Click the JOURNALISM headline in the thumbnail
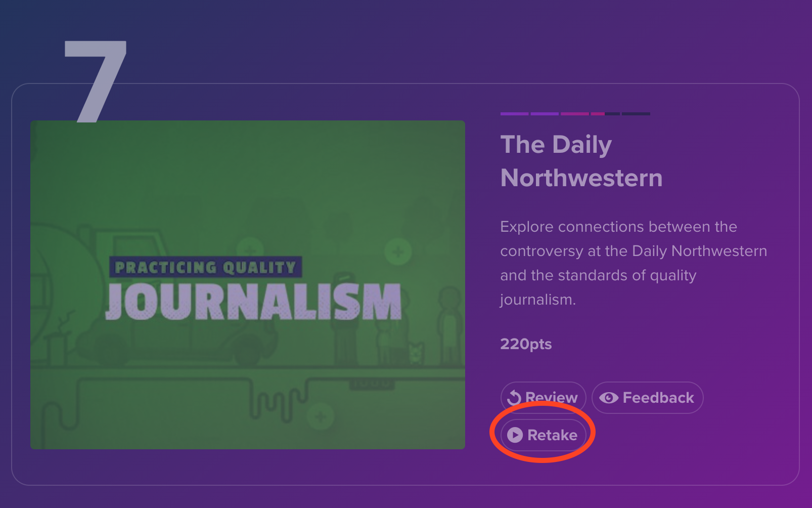812x508 pixels. coord(253,302)
